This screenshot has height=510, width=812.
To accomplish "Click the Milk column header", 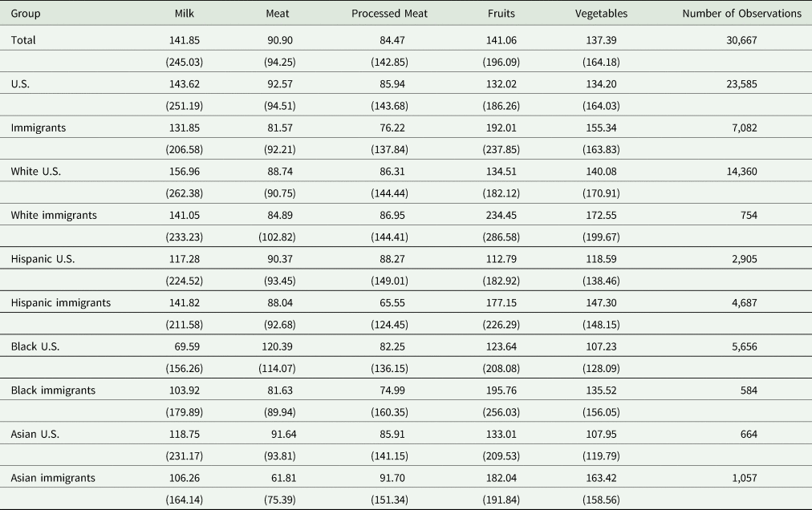I will coord(185,14).
